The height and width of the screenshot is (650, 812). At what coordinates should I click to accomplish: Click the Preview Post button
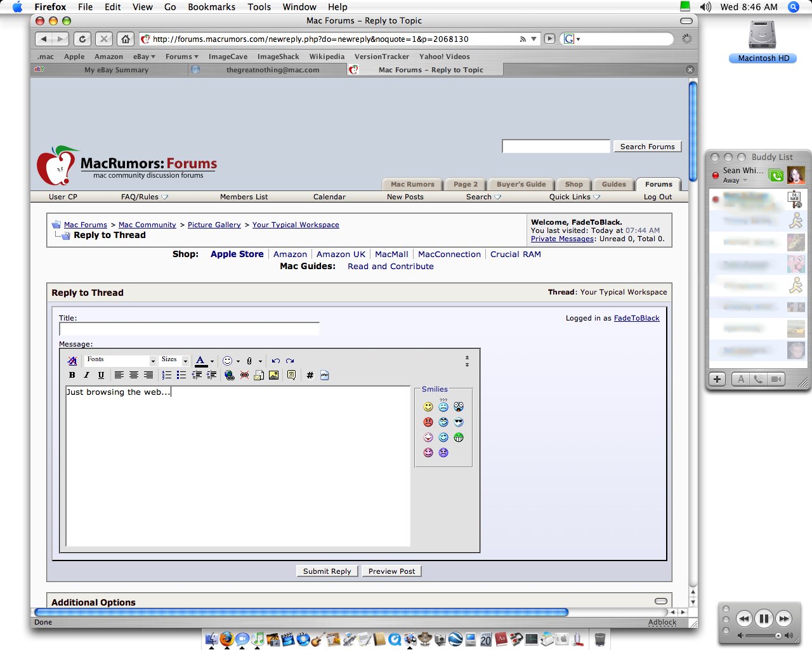pyautogui.click(x=391, y=571)
